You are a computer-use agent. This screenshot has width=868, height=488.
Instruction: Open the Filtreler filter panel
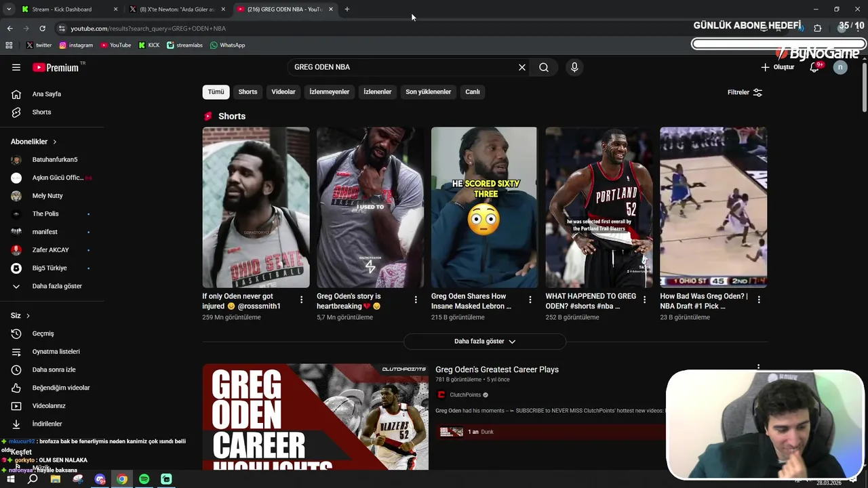(745, 92)
